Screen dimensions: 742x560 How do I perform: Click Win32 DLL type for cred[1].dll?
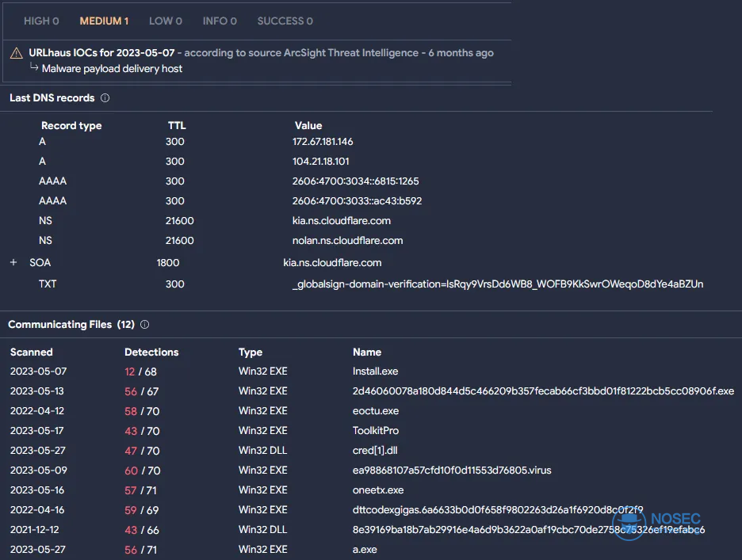click(x=262, y=451)
